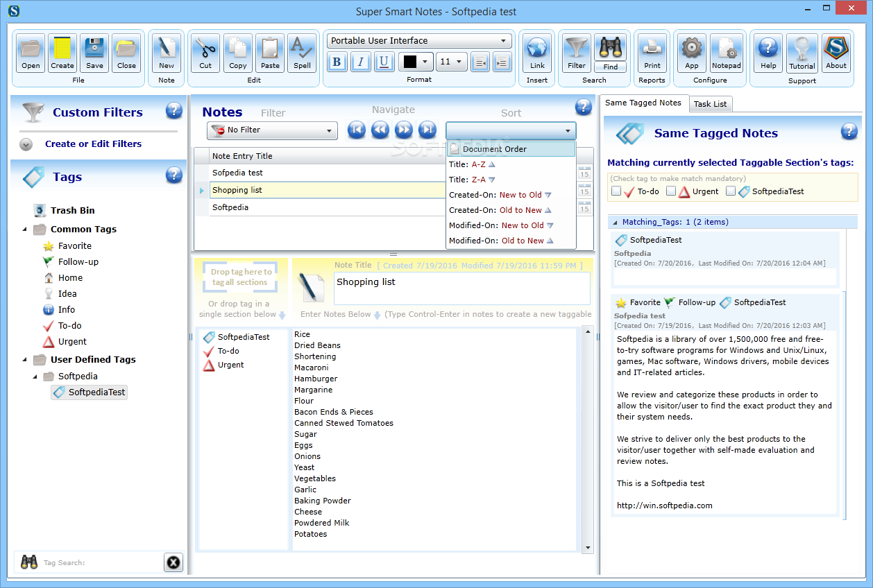Viewport: 873px width, 588px height.
Task: Go to first note navigation button
Action: click(357, 130)
